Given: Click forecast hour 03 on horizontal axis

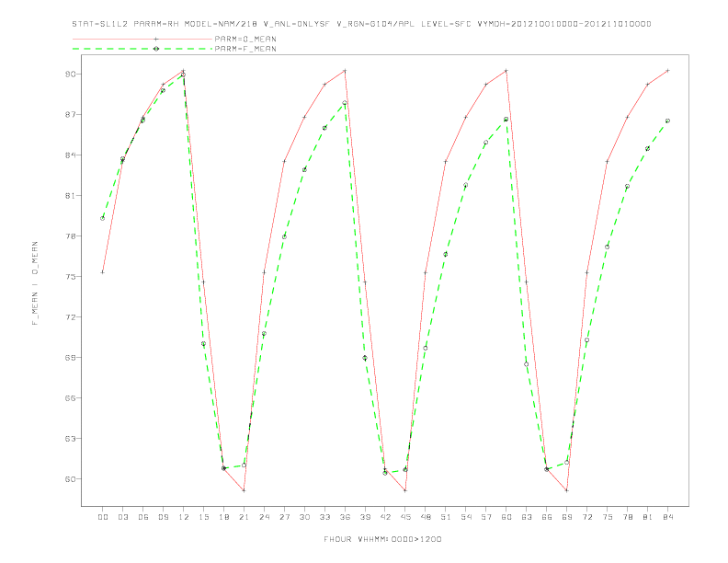Looking at the screenshot, I should point(122,517).
